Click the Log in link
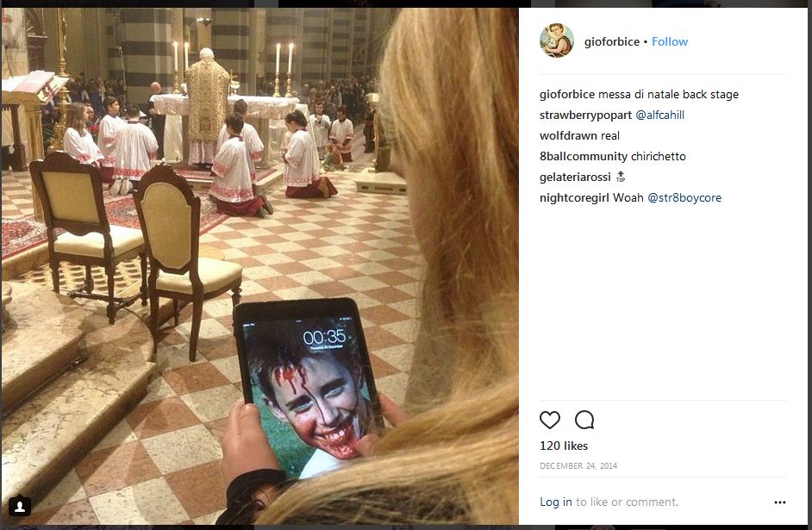812x530 pixels. (556, 502)
